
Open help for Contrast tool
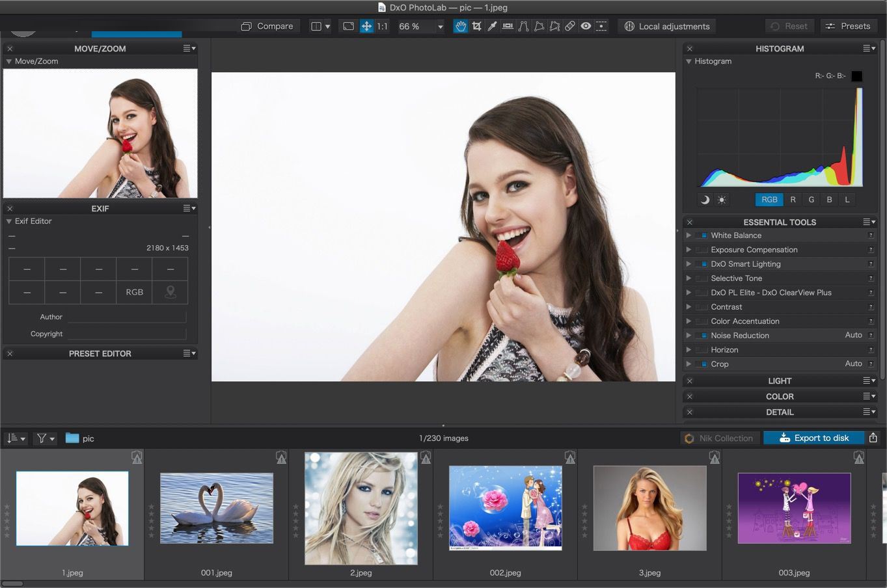pos(871,307)
